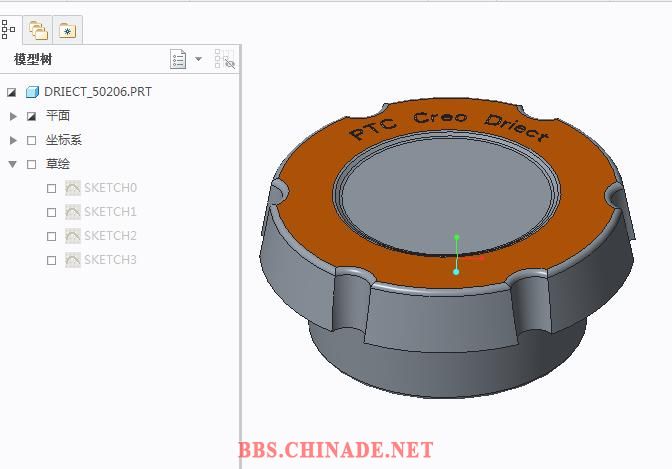This screenshot has height=469, width=672.
Task: Click the SKETCH2 sketch icon
Action: click(x=73, y=236)
